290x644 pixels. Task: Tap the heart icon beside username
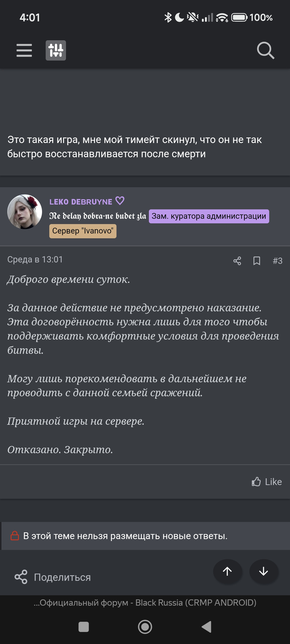tap(120, 200)
